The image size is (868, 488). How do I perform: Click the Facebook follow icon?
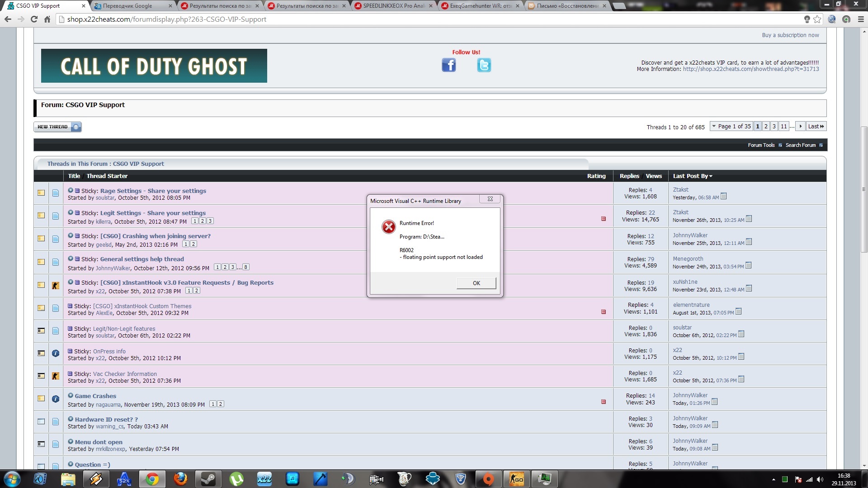(x=448, y=66)
